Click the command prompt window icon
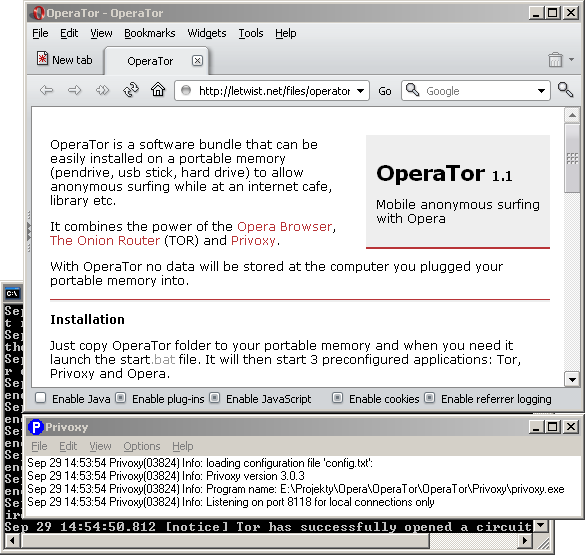585x555 pixels. (x=12, y=294)
